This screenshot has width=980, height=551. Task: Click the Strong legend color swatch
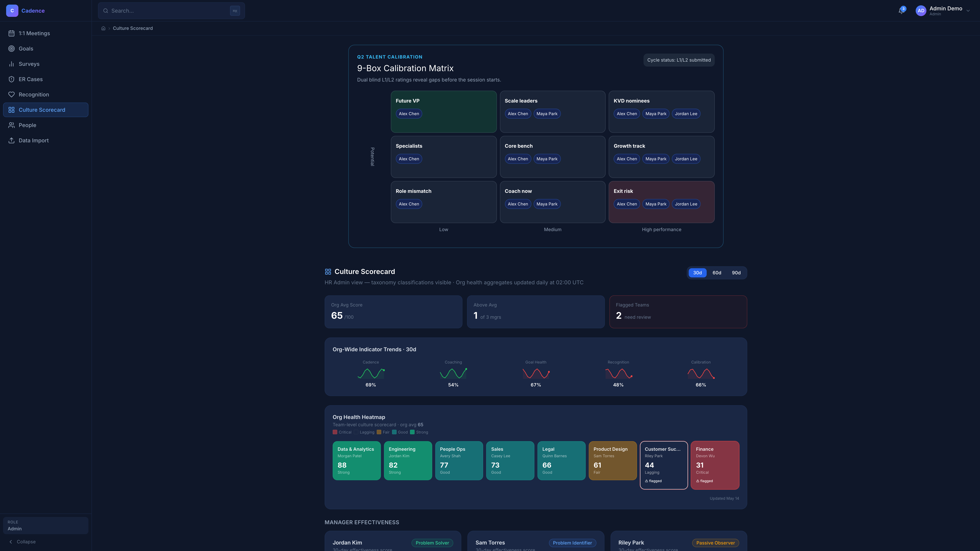pos(412,432)
